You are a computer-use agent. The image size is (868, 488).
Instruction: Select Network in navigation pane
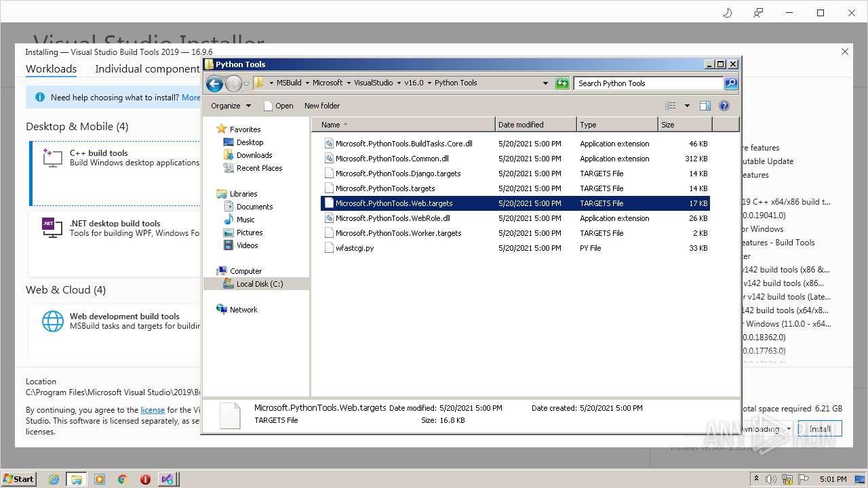pos(243,310)
